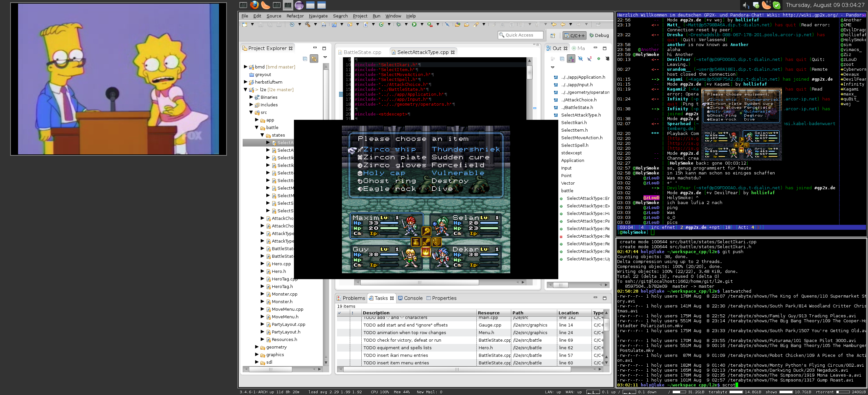Collapse the src folder
The image size is (868, 395).
click(251, 112)
